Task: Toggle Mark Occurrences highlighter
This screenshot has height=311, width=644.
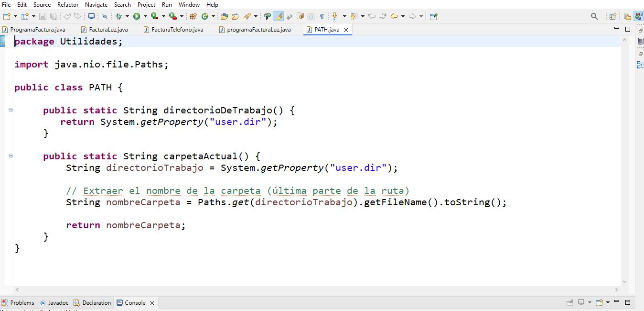Action: click(278, 16)
